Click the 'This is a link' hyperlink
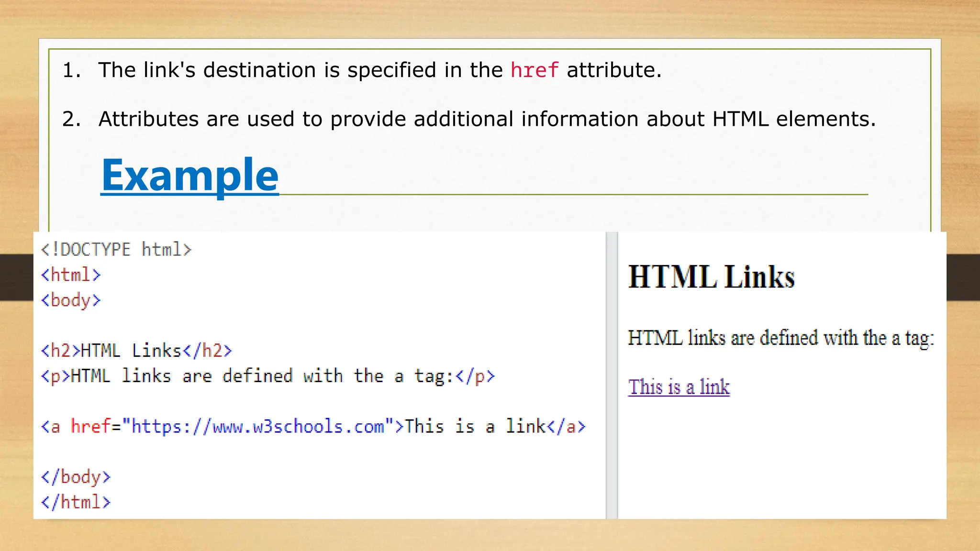This screenshot has height=551, width=980. pyautogui.click(x=679, y=387)
